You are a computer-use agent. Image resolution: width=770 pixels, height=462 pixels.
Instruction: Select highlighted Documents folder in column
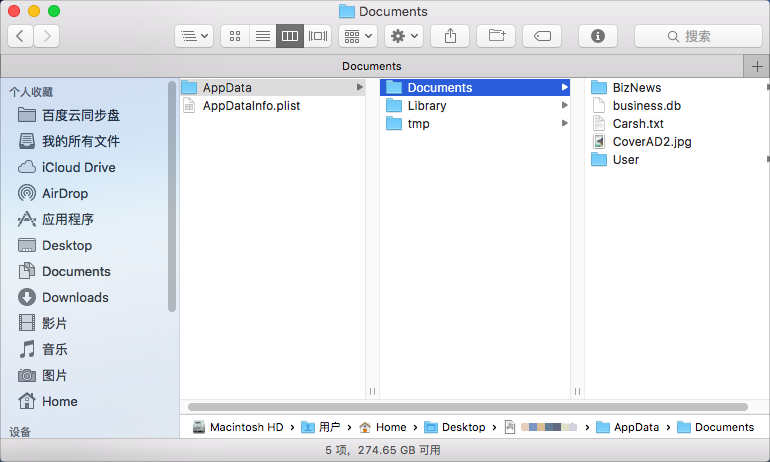(x=475, y=87)
